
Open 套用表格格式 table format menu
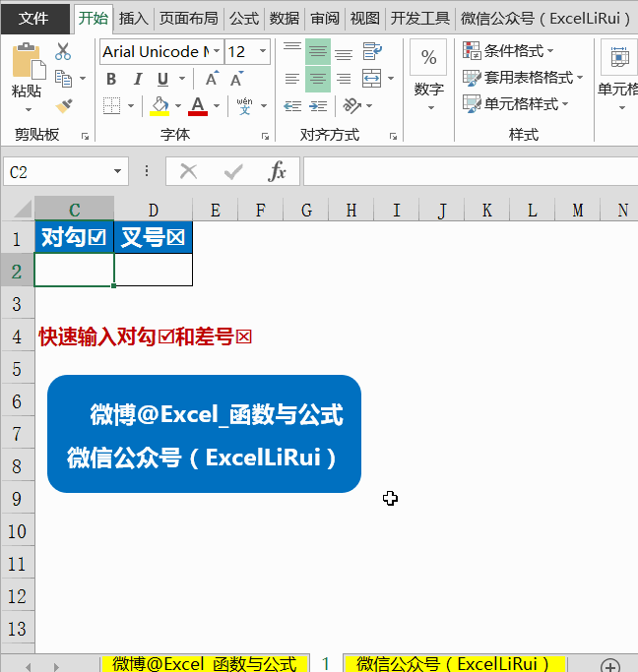(x=523, y=78)
